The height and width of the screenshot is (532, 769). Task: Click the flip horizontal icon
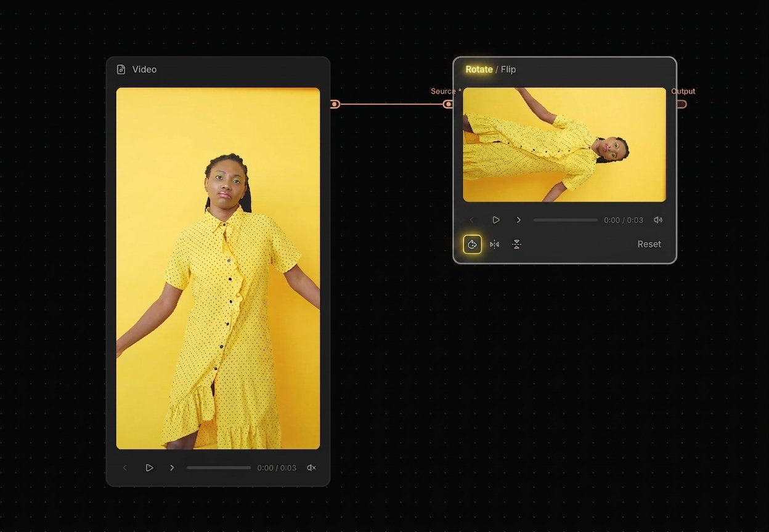(x=494, y=244)
